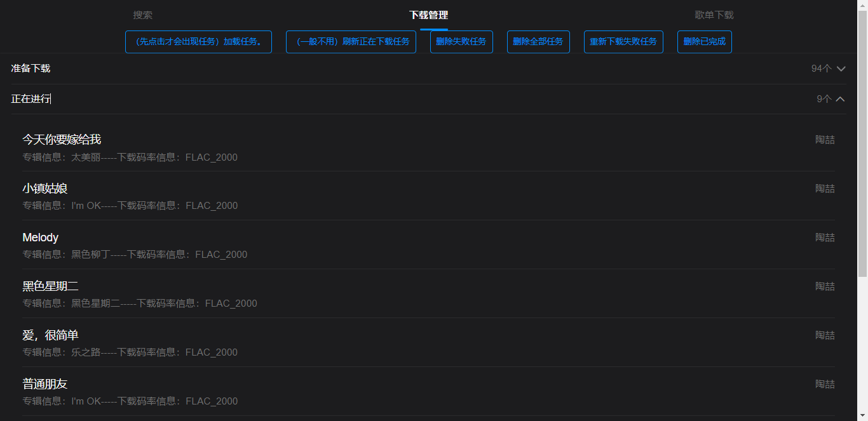The image size is (868, 421).
Task: Expand the 准备下载 section chevron
Action: click(841, 69)
